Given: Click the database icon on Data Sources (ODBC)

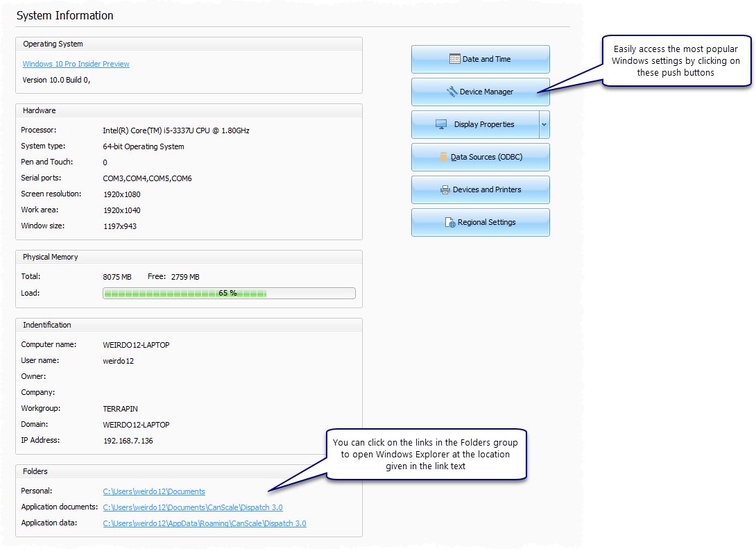Looking at the screenshot, I should click(444, 157).
